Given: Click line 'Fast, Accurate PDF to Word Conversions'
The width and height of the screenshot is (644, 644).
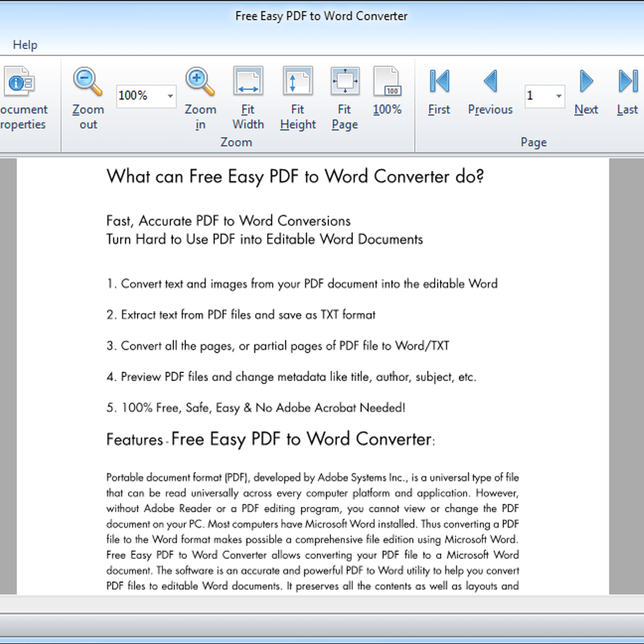Looking at the screenshot, I should tap(228, 221).
